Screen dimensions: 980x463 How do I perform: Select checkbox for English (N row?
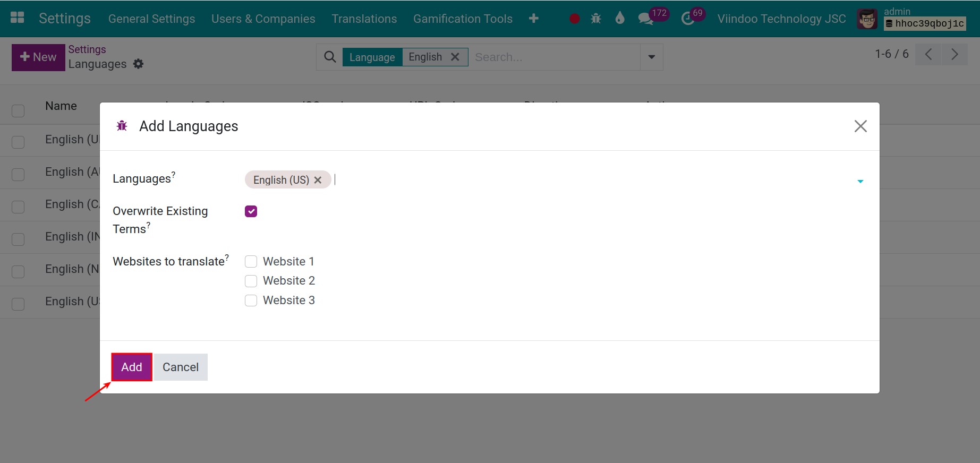coord(18,271)
